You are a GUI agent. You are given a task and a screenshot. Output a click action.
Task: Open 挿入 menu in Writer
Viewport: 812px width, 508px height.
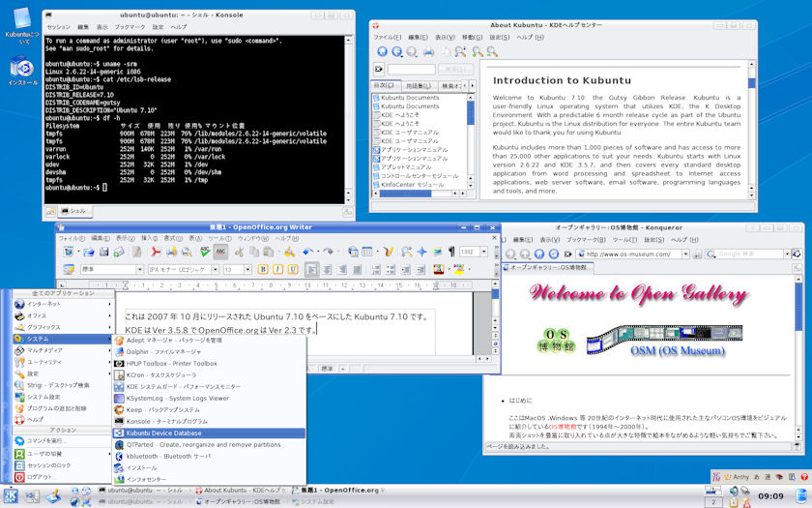[x=149, y=238]
